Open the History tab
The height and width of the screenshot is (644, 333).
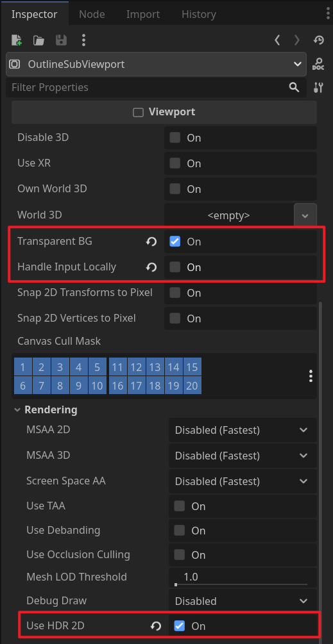point(198,14)
